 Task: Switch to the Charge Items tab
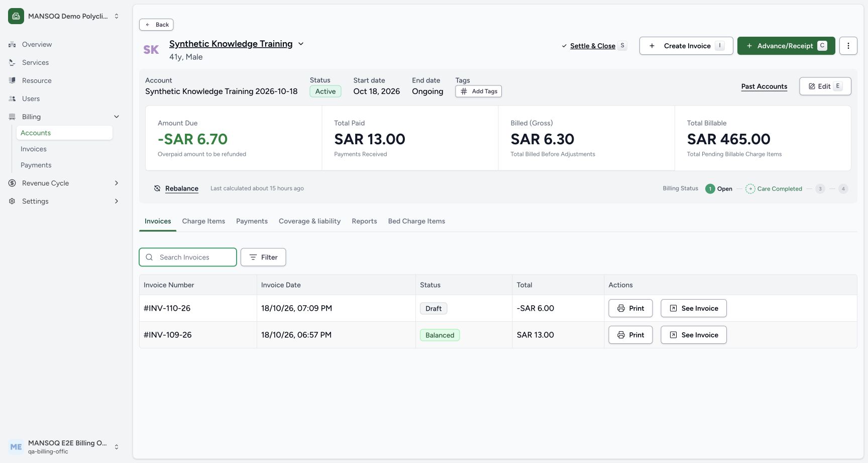tap(203, 221)
